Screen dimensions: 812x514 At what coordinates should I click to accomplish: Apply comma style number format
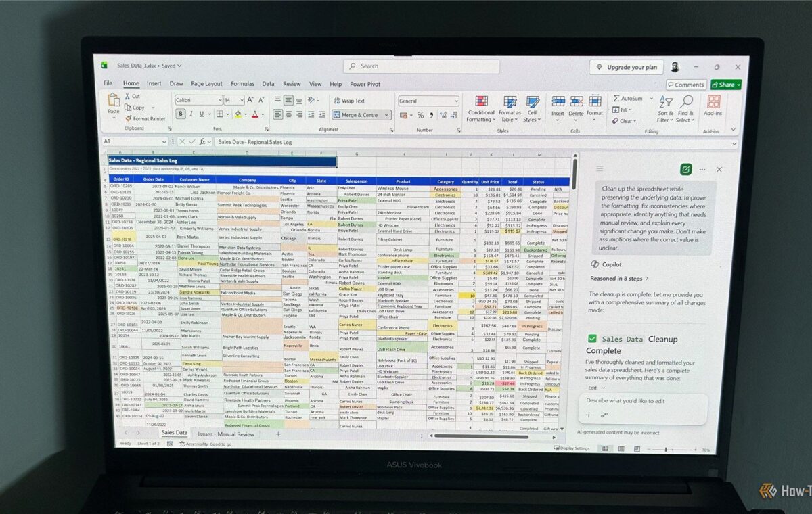click(x=430, y=115)
